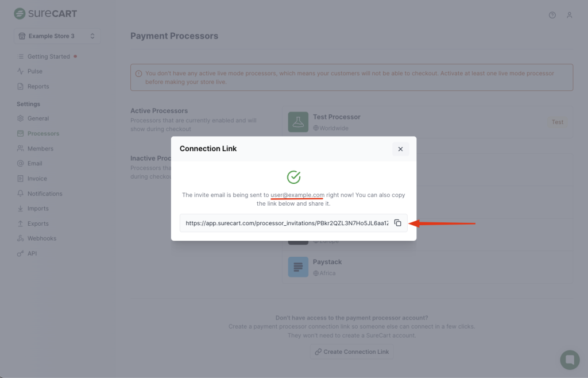Go to Getting Started
588x378 pixels.
48,56
